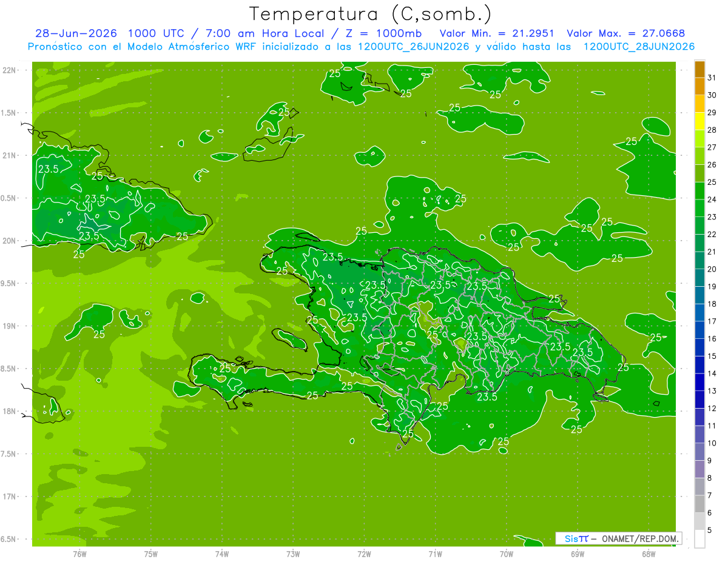Screen dimensions: 728x562
Task: Click the legend scale value '5'
Action: [710, 530]
